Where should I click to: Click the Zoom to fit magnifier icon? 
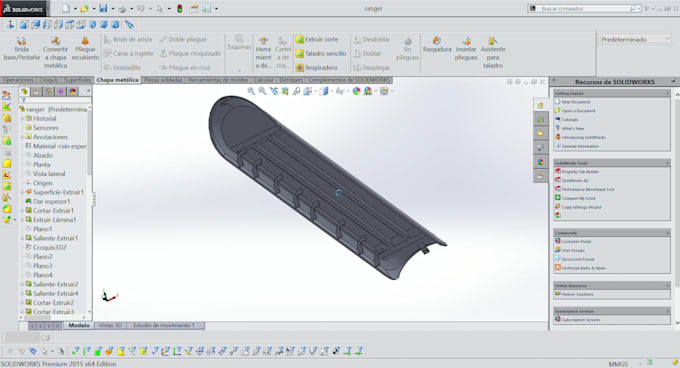pyautogui.click(x=251, y=91)
